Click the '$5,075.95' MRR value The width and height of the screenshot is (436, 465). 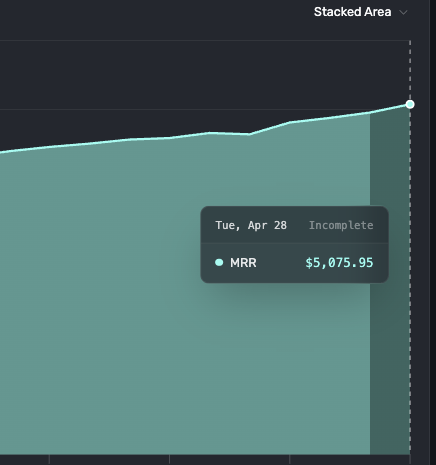pyautogui.click(x=339, y=263)
